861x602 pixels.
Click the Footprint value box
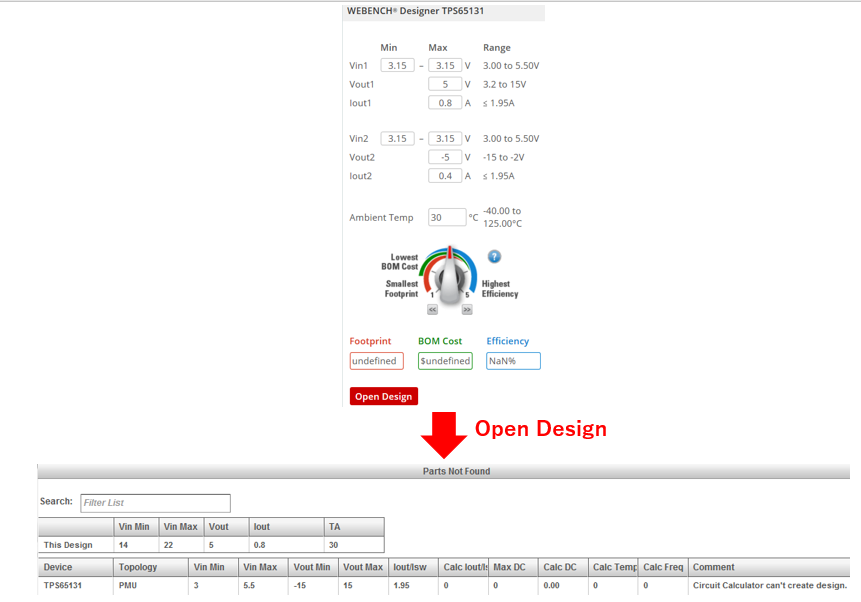(x=377, y=361)
